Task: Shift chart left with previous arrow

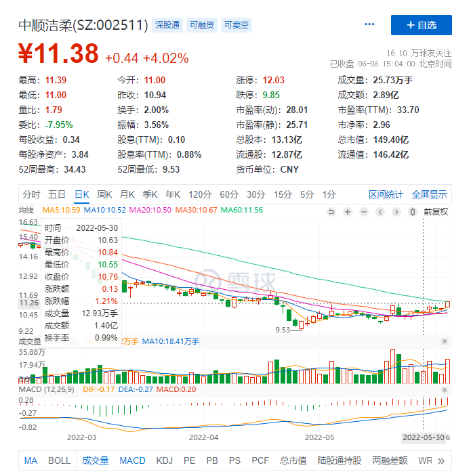Action: click(x=380, y=212)
